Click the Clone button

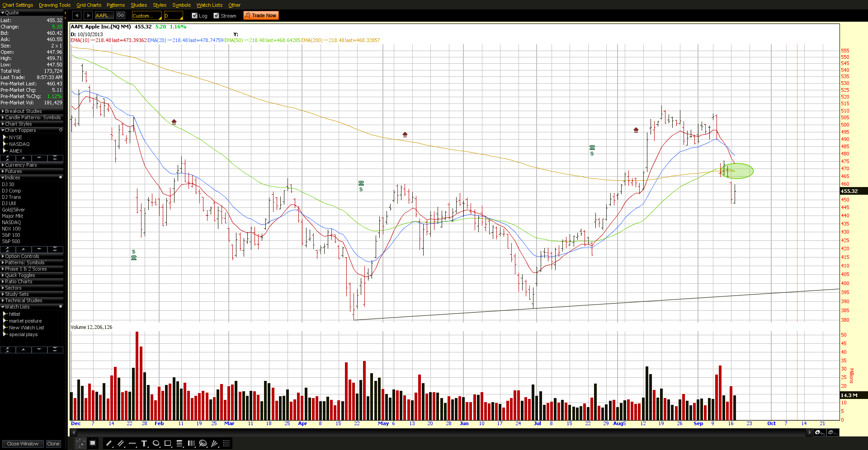click(53, 444)
